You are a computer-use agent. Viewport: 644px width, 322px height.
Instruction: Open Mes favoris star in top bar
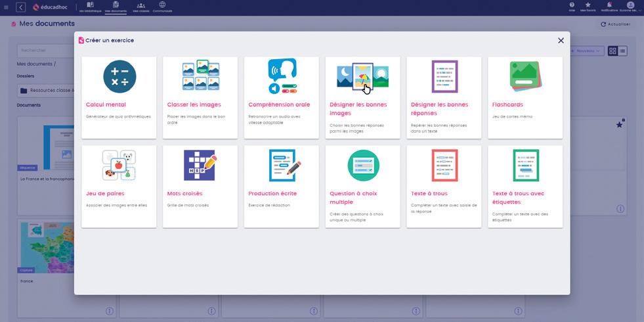coord(588,7)
